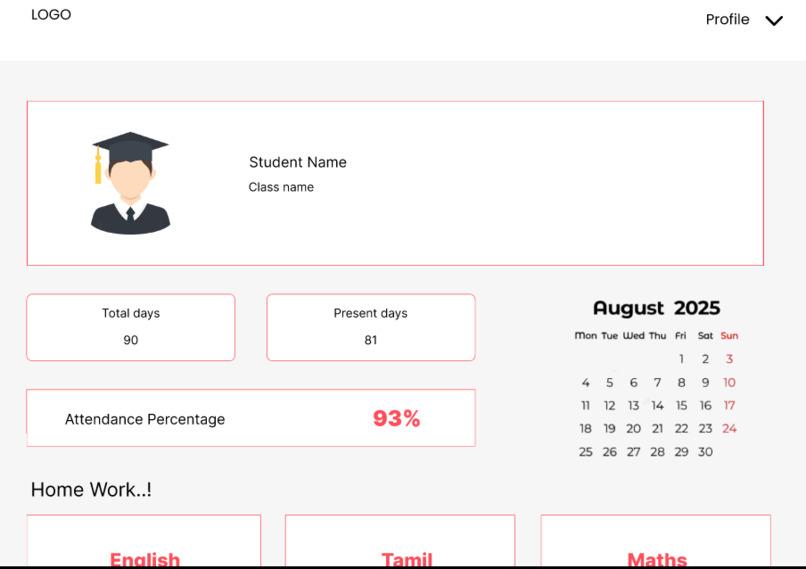Select August 8 in the calendar

click(681, 382)
